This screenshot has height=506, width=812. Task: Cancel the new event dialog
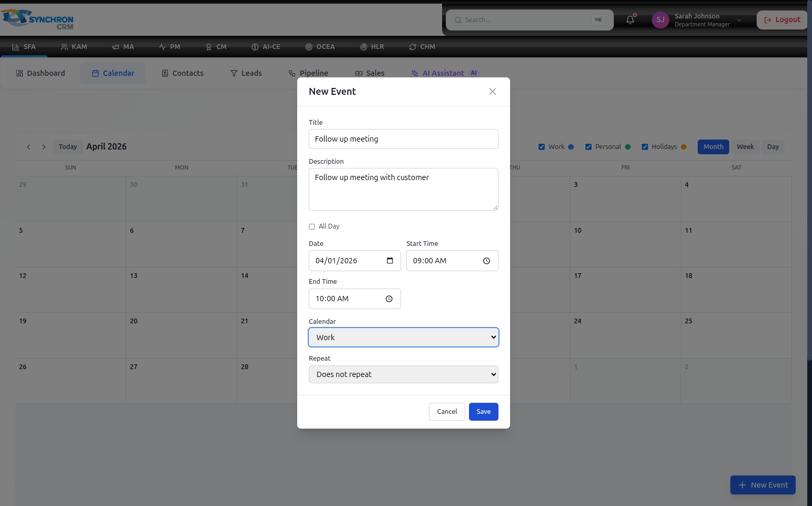(x=447, y=412)
